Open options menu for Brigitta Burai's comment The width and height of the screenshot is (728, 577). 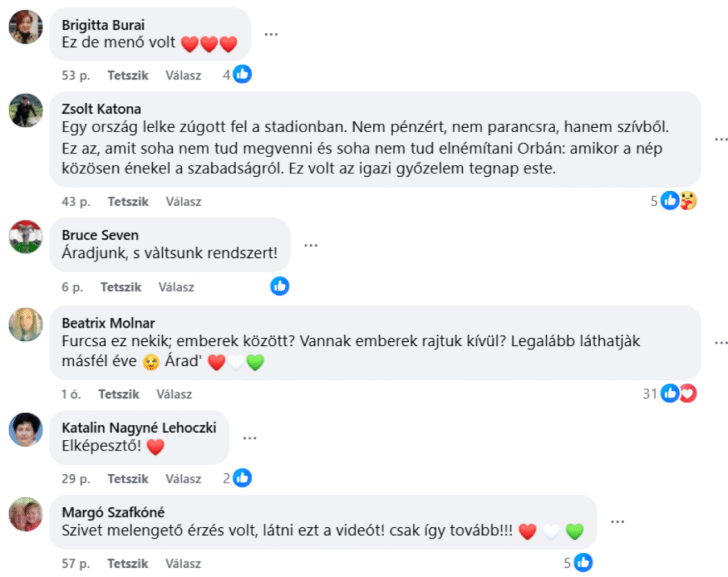[272, 33]
